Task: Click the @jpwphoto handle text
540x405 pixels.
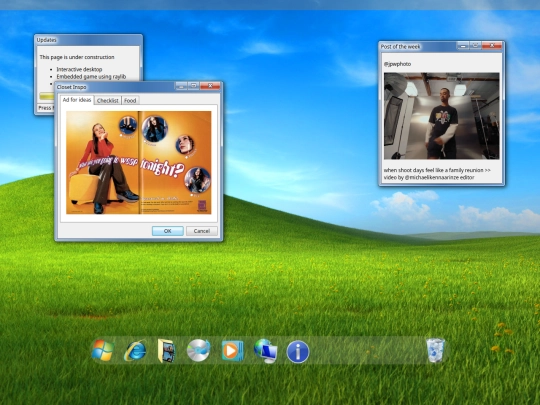Action: coord(397,64)
